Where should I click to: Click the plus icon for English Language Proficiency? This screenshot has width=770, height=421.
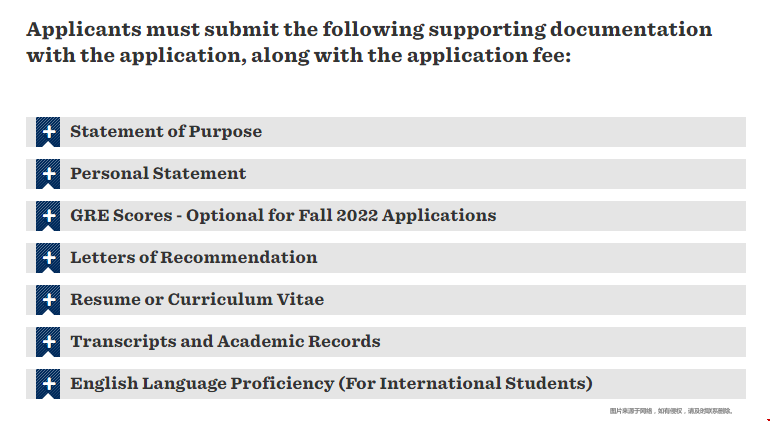(x=48, y=384)
